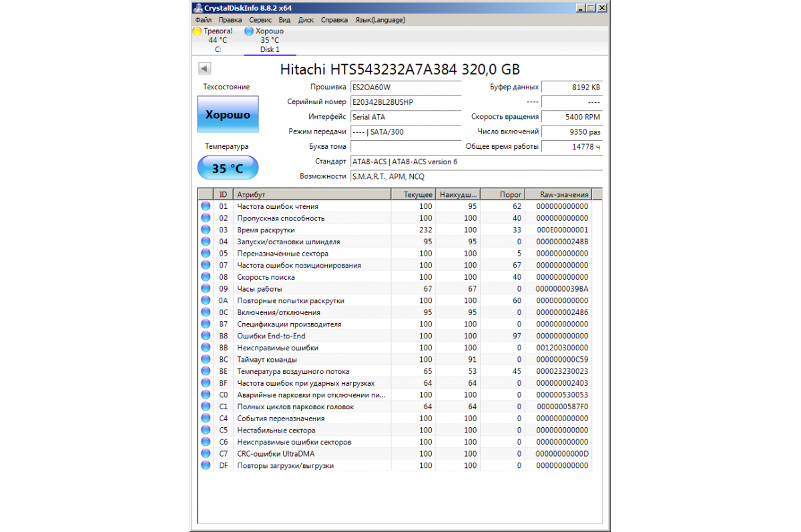Click the ID column header

click(x=223, y=194)
